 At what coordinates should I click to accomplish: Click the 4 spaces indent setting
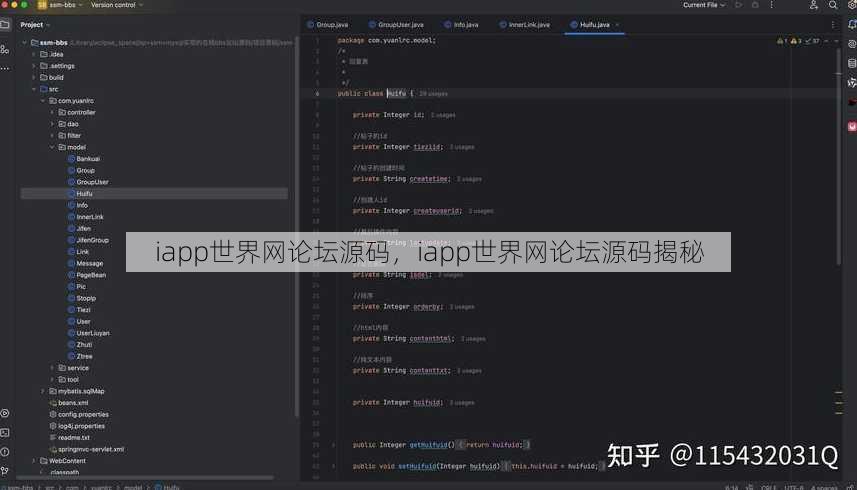click(x=824, y=487)
